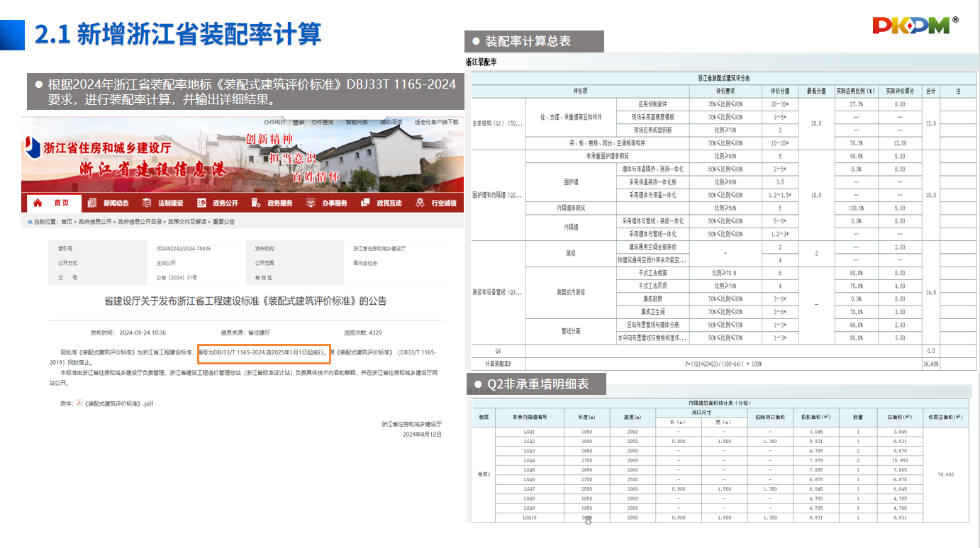Click the 评价要求 column header
980x548 pixels.
pyautogui.click(x=725, y=91)
